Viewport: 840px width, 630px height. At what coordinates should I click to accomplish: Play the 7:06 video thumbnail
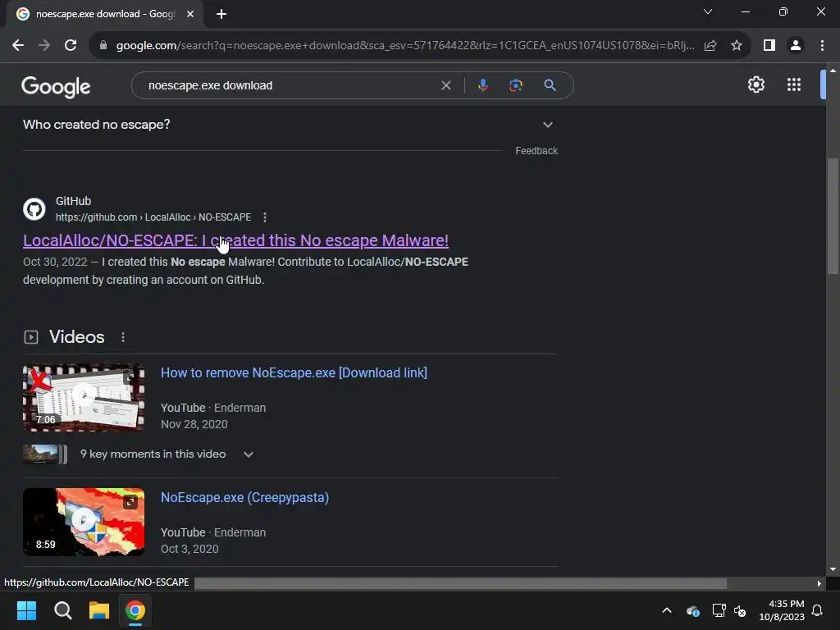(x=84, y=398)
